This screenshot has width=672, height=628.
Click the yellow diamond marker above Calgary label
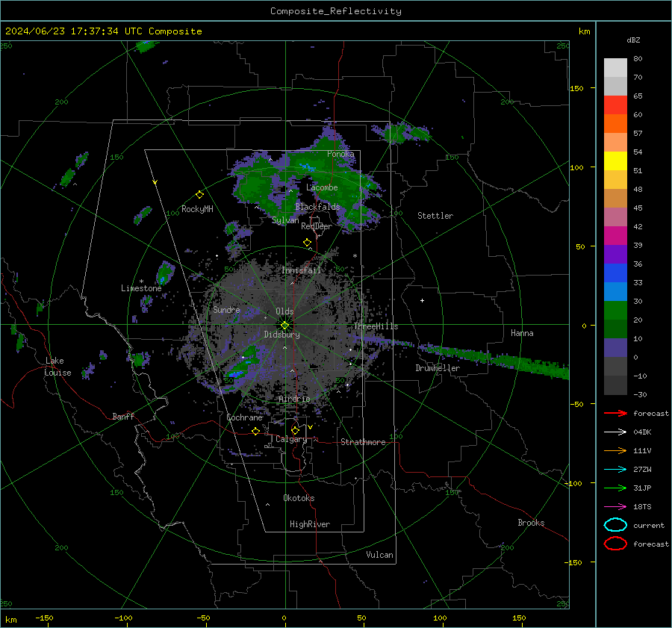pyautogui.click(x=295, y=430)
